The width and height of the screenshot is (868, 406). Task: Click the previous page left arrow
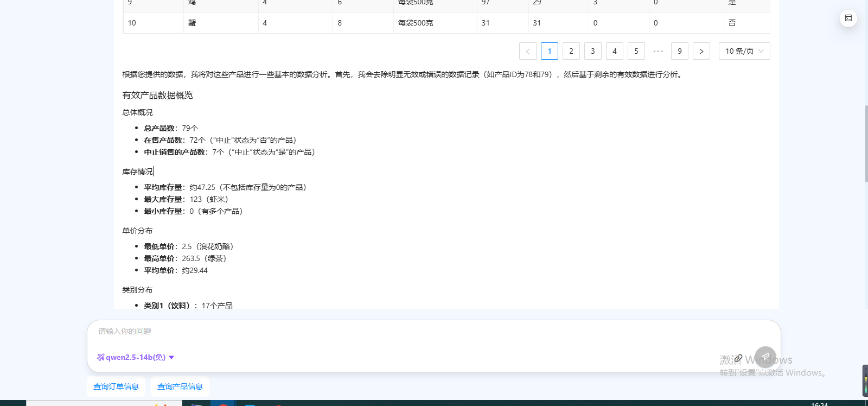(528, 51)
